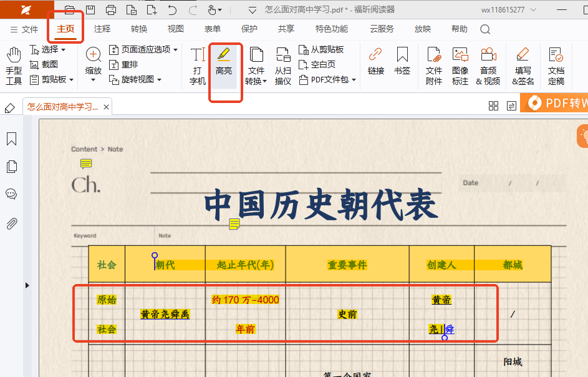
Task: Open the pages thumbnail sidebar panel
Action: point(12,167)
